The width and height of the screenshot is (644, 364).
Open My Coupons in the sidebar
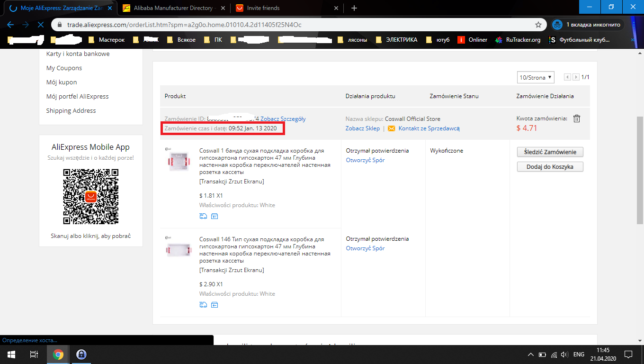[x=64, y=68]
